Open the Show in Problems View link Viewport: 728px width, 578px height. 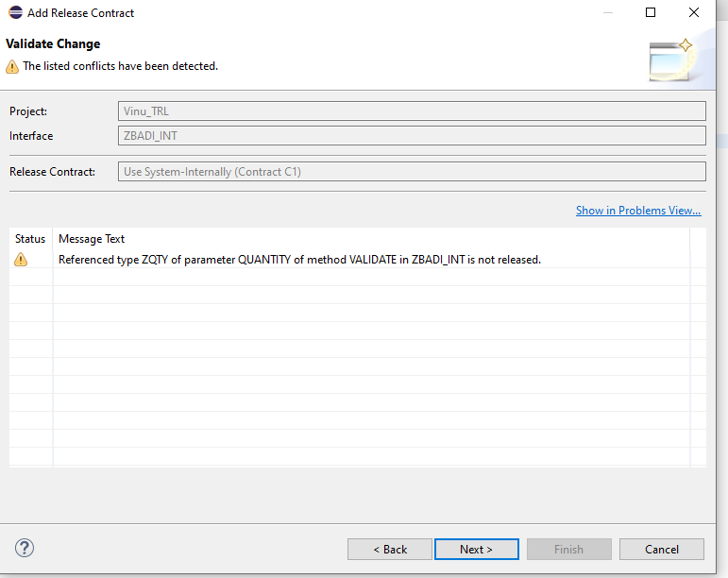(x=638, y=211)
